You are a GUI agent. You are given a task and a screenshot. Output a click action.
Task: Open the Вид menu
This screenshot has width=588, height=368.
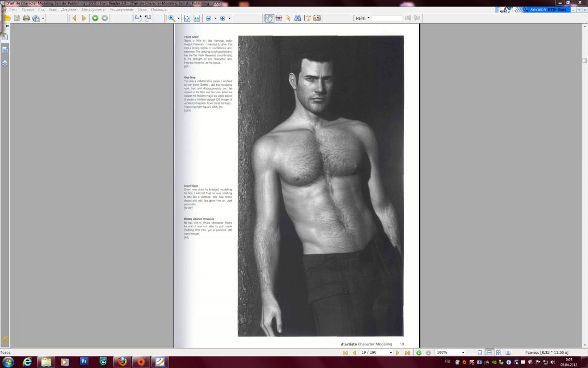(41, 9)
